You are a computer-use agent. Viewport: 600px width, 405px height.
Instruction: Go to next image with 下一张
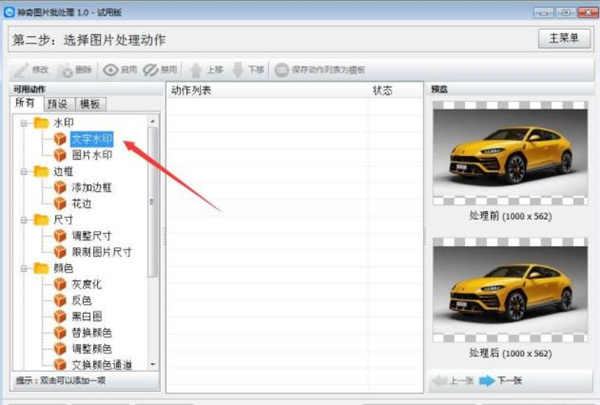click(501, 381)
